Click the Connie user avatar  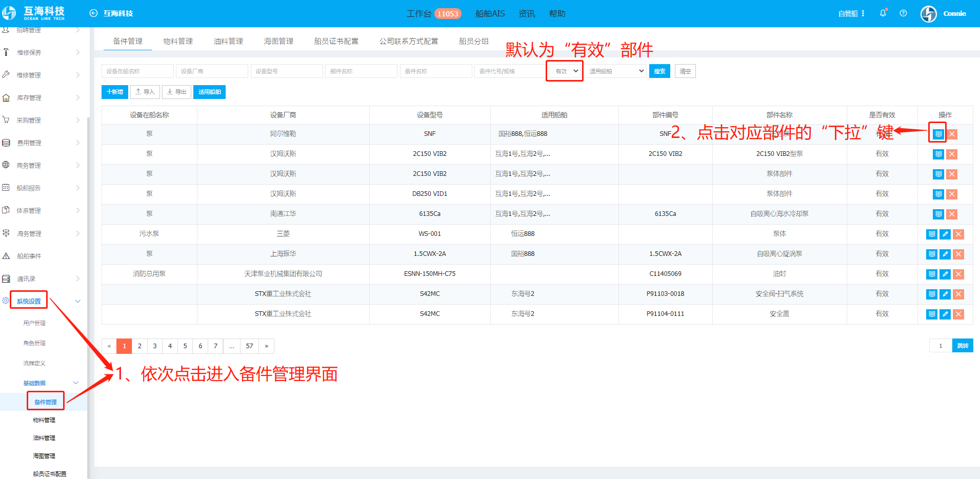point(929,14)
